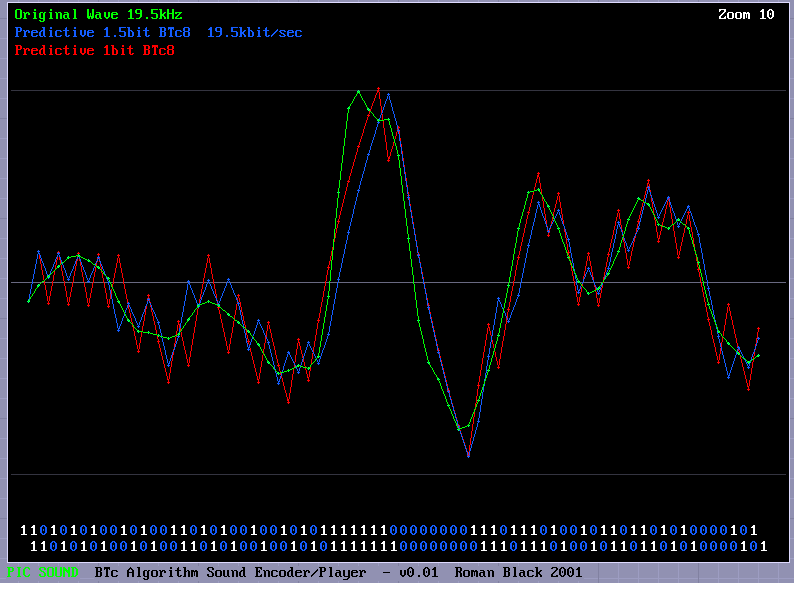Click the green waveform's starting point at the left
The width and height of the screenshot is (800, 600).
click(28, 301)
